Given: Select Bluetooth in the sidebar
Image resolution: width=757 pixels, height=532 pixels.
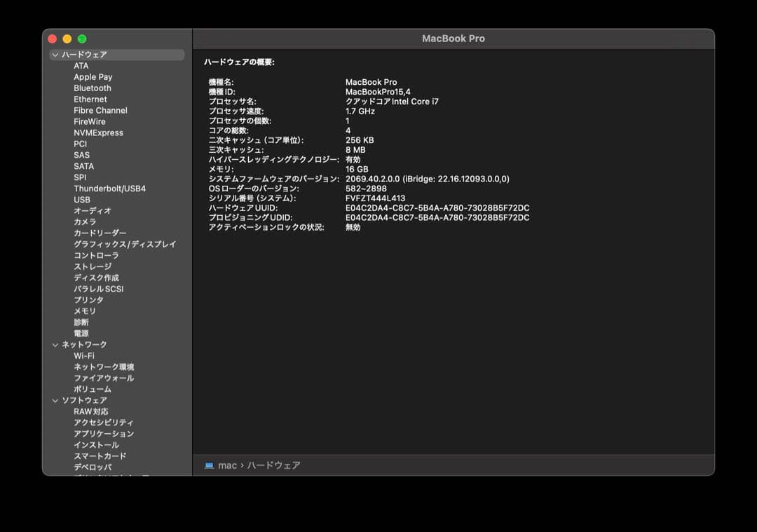Looking at the screenshot, I should coord(93,88).
